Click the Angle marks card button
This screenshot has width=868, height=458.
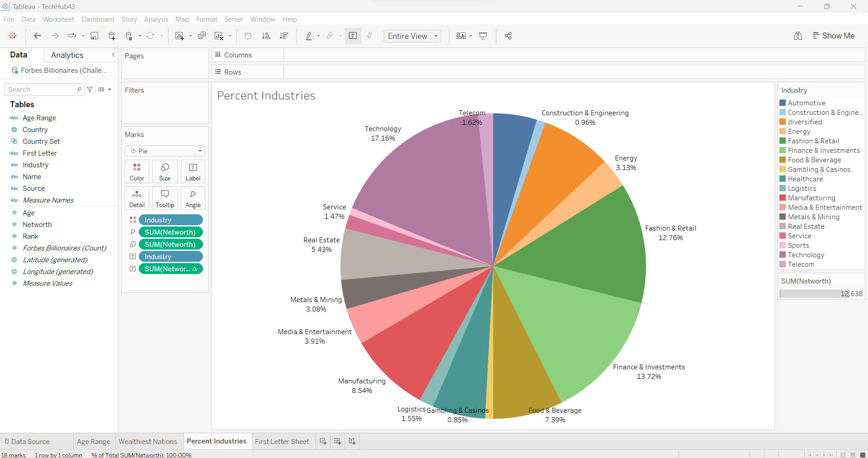click(193, 198)
